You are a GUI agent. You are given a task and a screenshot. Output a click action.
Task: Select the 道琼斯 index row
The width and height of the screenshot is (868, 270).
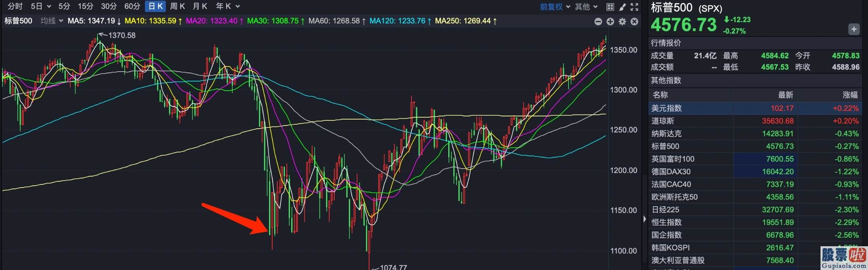pos(755,121)
